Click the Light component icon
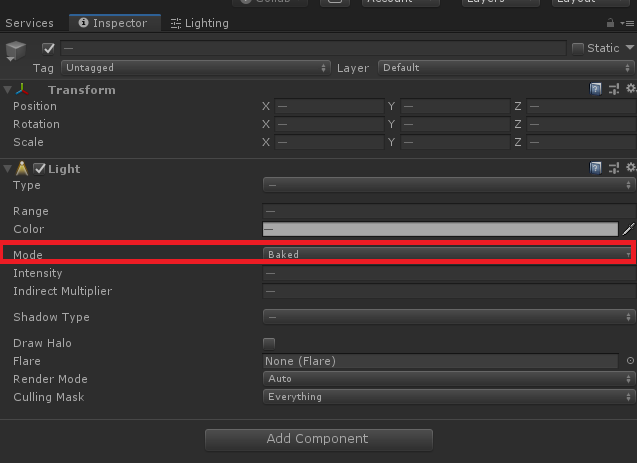 pos(22,168)
